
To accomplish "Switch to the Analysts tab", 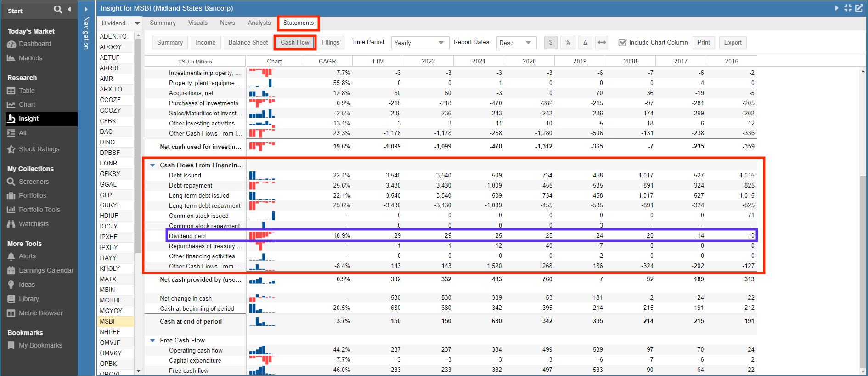I will click(259, 23).
